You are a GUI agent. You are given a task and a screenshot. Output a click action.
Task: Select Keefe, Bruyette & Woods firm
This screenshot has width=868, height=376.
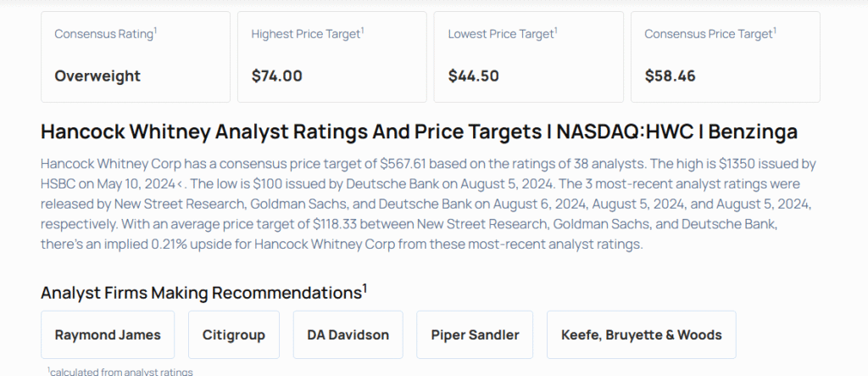click(641, 334)
